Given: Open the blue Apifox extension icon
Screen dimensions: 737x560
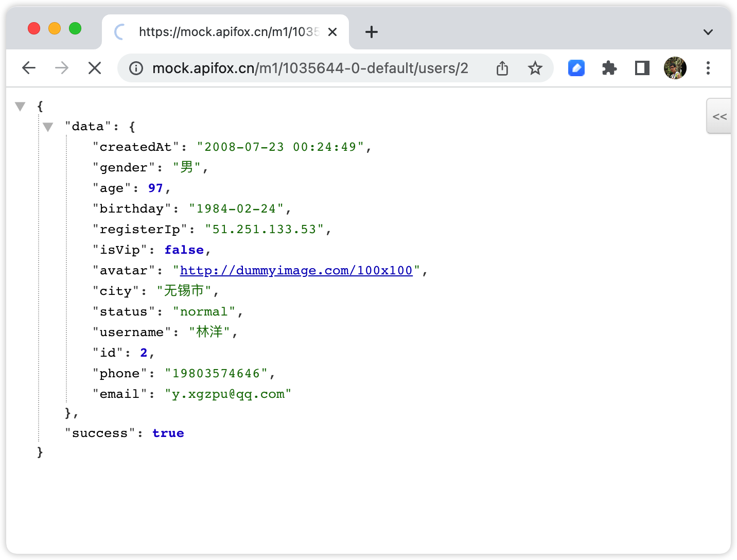Looking at the screenshot, I should [x=576, y=68].
